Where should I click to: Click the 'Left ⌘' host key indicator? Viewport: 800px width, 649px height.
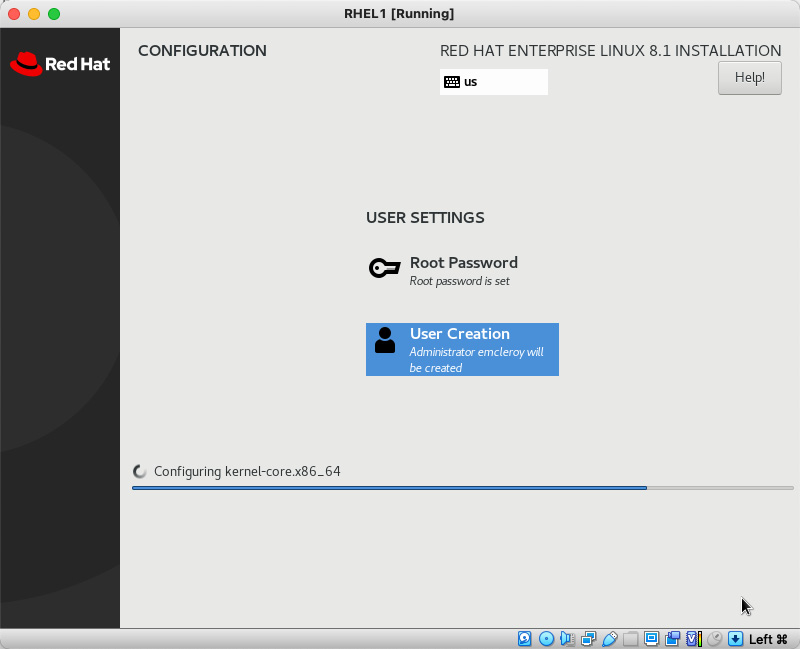click(x=768, y=639)
